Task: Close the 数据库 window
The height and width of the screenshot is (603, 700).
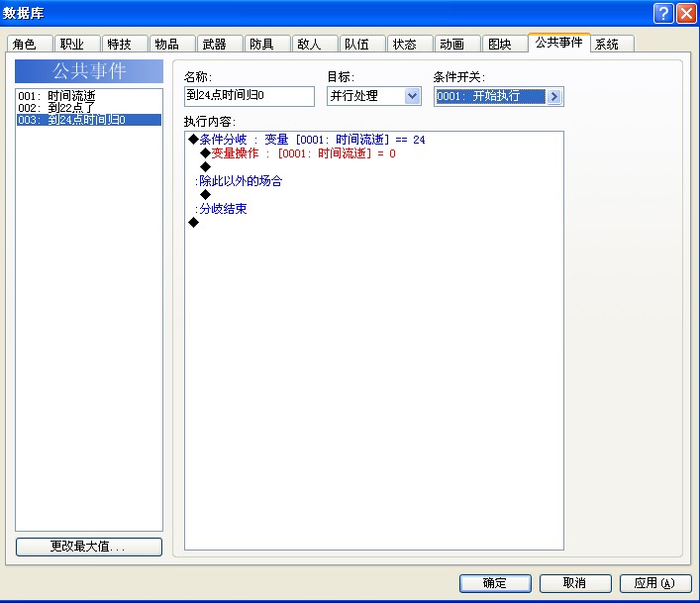Action: pos(686,14)
